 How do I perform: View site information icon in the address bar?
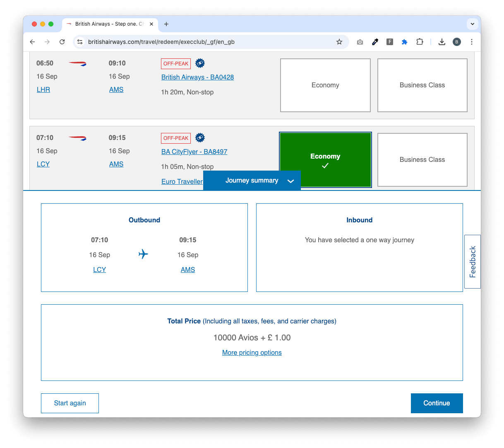pyautogui.click(x=80, y=42)
